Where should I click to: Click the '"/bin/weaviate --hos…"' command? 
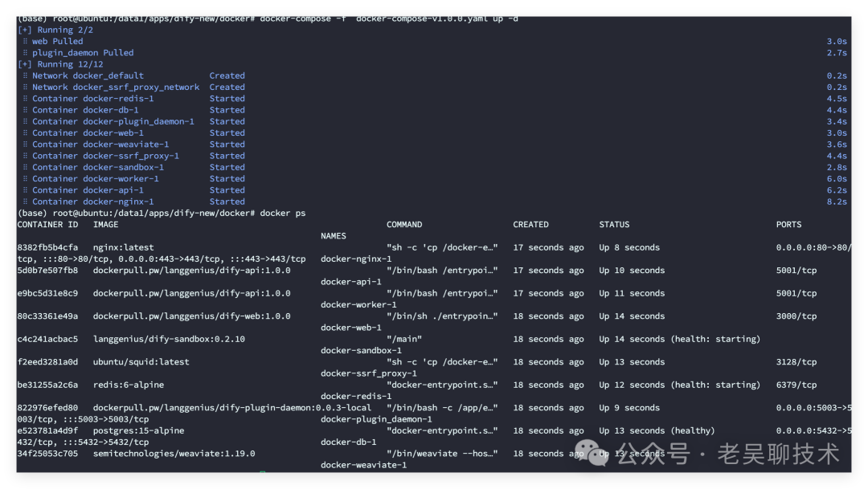pos(442,454)
